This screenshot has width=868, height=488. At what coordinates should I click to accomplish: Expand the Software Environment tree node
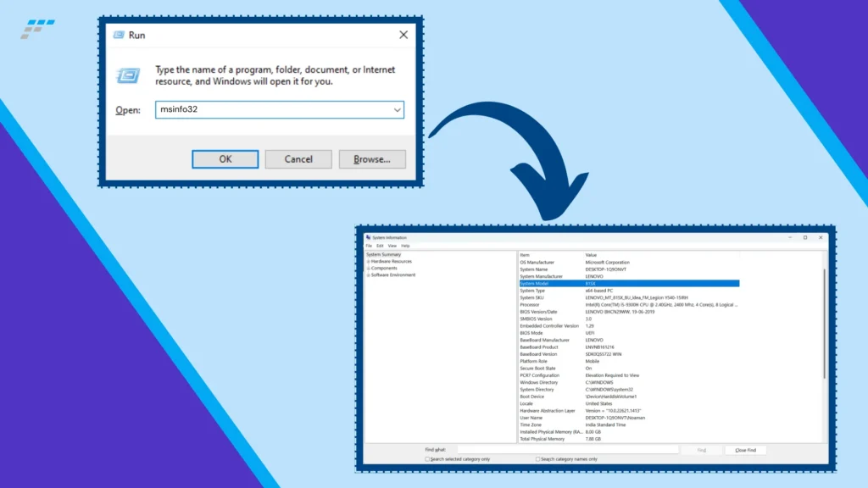tap(368, 275)
